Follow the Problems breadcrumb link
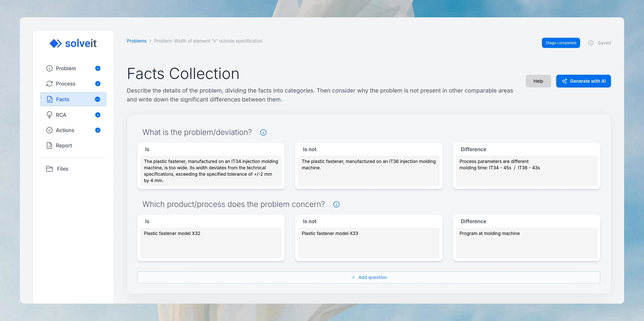Screen dimensions: 644x321 [x=136, y=41]
